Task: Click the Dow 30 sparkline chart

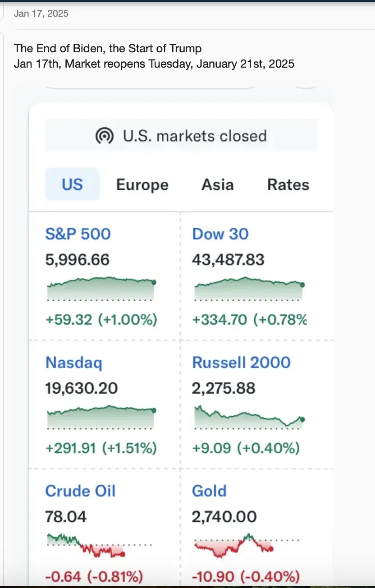Action: [x=248, y=289]
